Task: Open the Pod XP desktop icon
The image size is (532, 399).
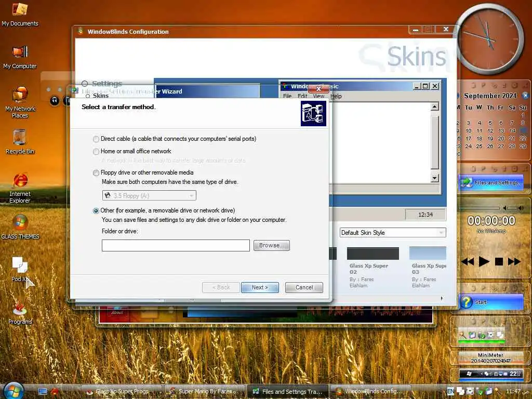Action: pos(20,270)
